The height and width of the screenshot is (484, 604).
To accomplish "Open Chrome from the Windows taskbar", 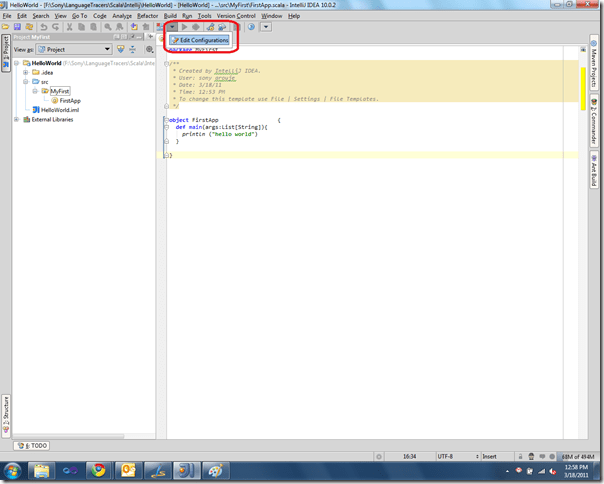I will coord(97,471).
